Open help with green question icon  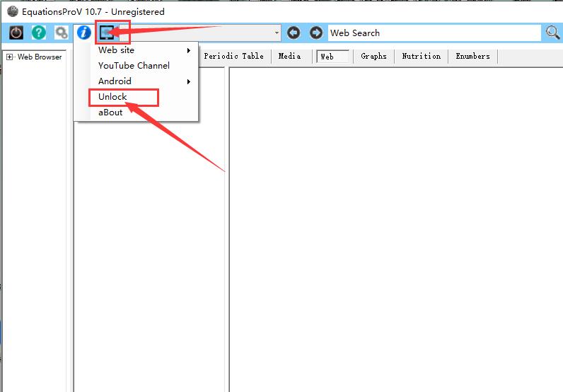[x=39, y=33]
